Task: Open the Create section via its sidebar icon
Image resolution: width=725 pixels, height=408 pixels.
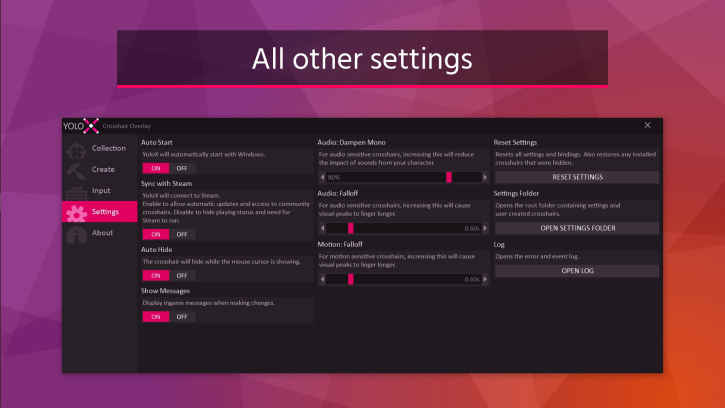Action: click(75, 170)
